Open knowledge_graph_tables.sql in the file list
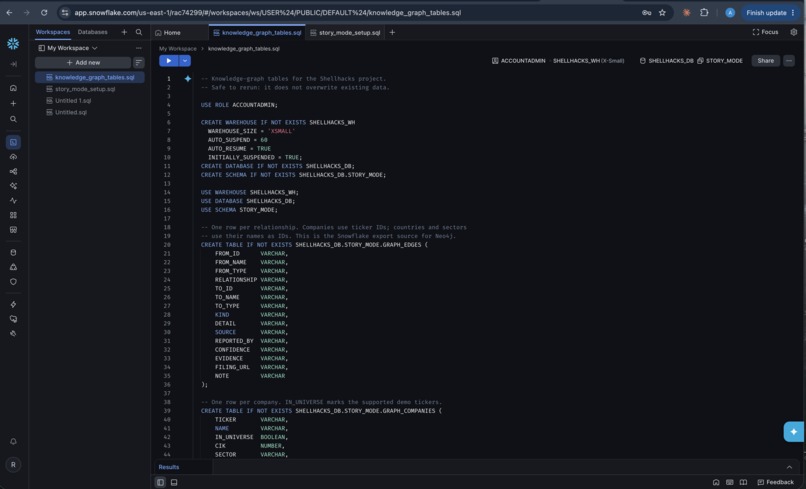 (x=89, y=77)
